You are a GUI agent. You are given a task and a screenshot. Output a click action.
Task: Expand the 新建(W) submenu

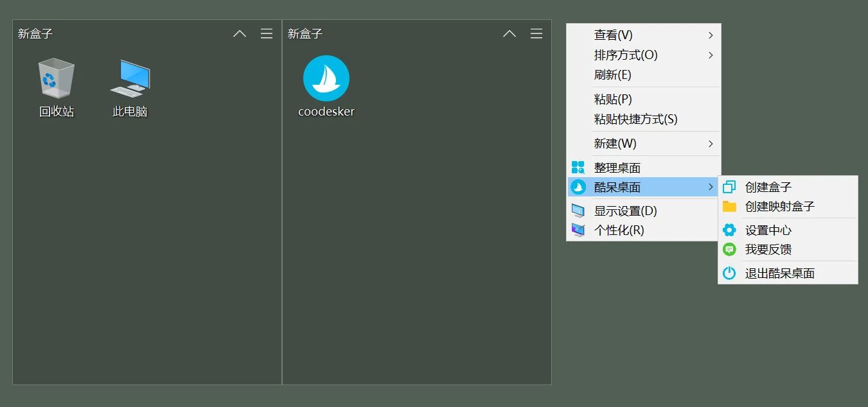click(x=614, y=143)
